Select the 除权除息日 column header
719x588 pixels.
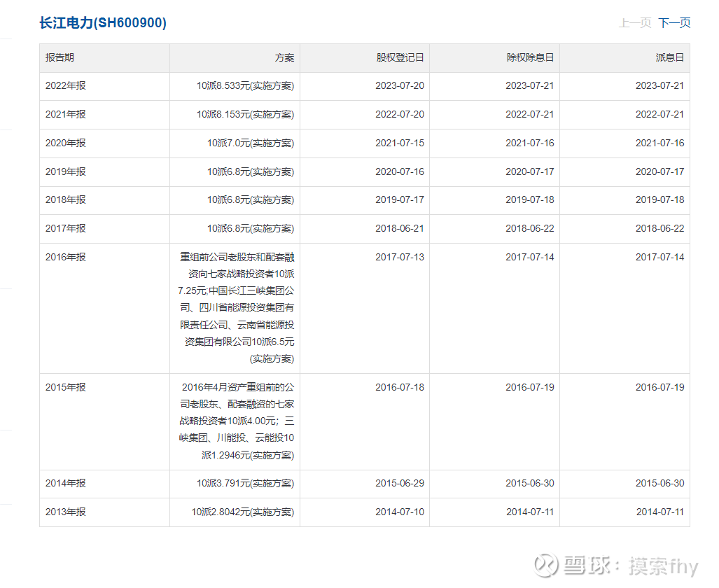531,57
